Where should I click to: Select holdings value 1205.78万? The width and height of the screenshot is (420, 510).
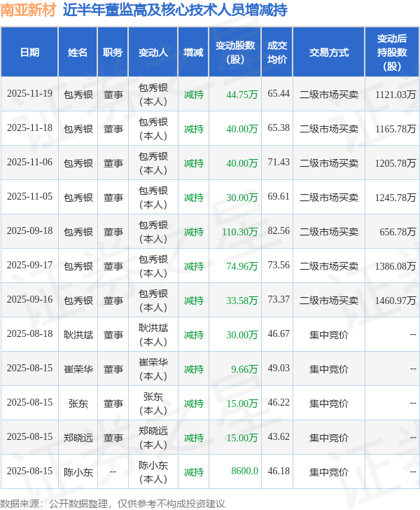click(395, 163)
